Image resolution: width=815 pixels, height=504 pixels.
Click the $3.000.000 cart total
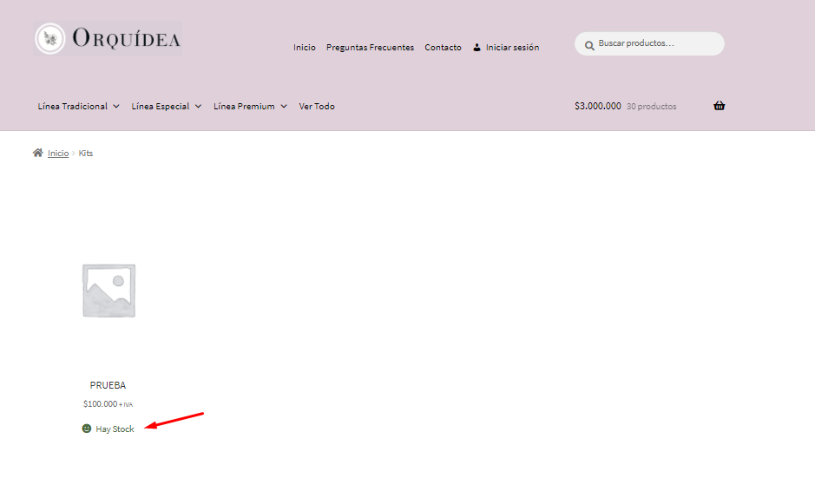coord(597,106)
